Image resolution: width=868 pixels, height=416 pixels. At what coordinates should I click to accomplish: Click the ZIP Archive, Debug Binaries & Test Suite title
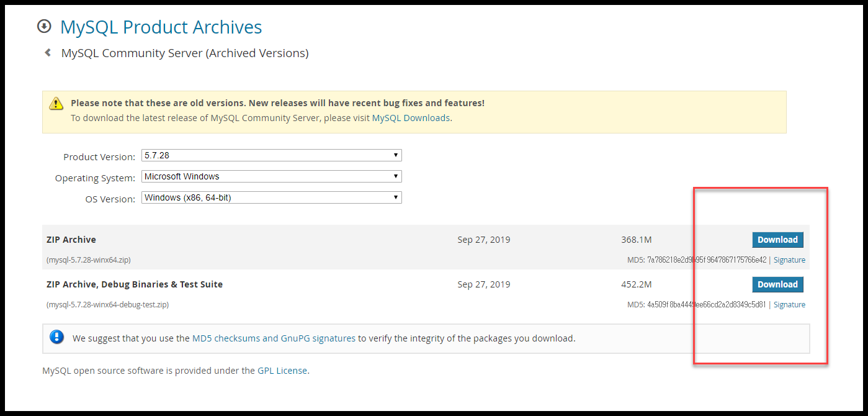pyautogui.click(x=135, y=284)
